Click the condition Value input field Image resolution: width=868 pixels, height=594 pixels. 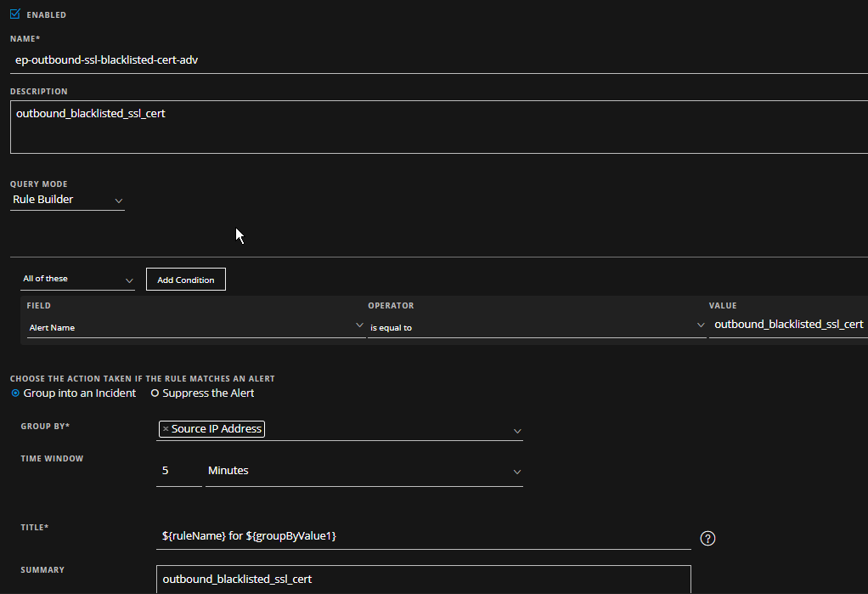tap(786, 325)
